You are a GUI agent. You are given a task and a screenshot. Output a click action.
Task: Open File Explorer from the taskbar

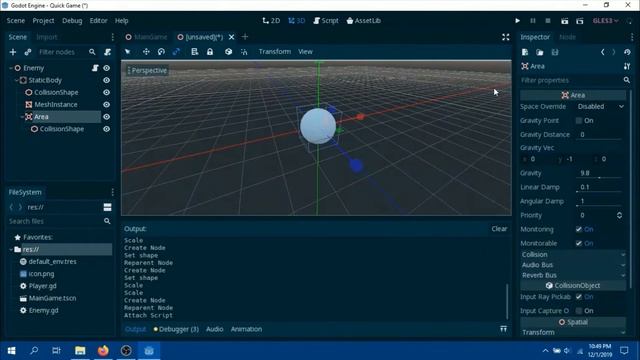tap(80, 350)
